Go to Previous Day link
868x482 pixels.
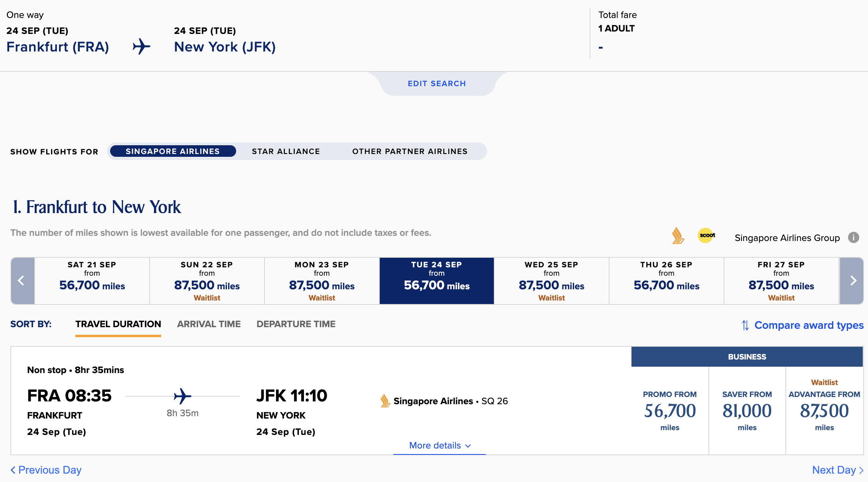tap(46, 470)
